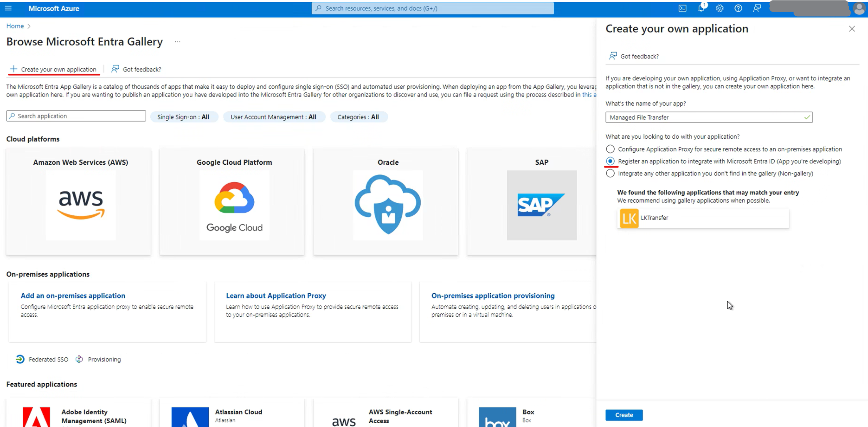Click the Create button
Screen dimensions: 868x427
[624, 415]
